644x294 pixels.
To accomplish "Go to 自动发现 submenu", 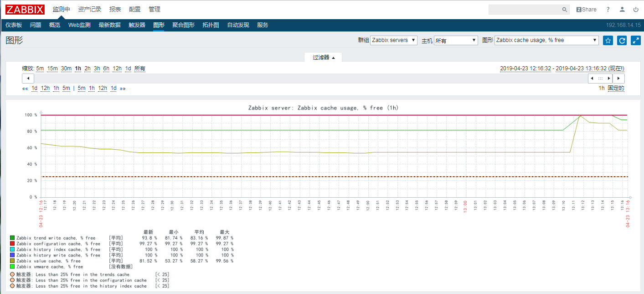I will (x=238, y=25).
